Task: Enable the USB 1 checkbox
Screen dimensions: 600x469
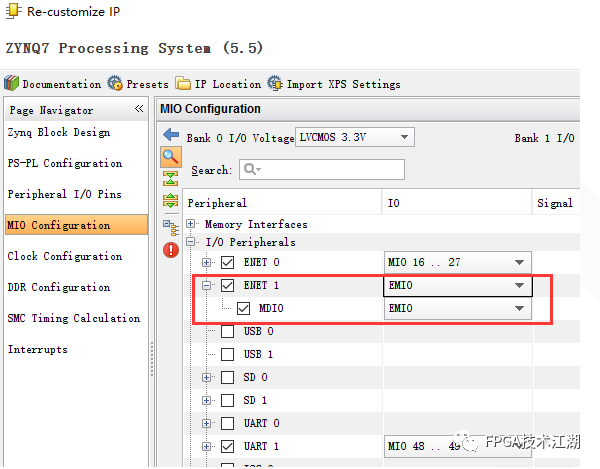Action: pyautogui.click(x=227, y=354)
